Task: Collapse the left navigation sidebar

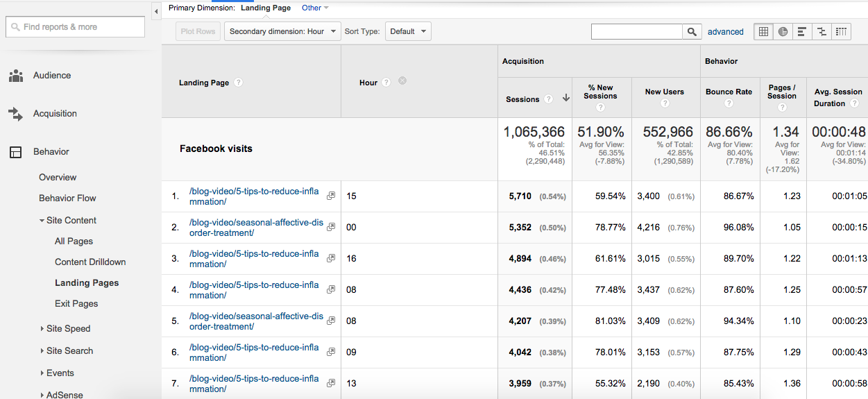Action: pyautogui.click(x=156, y=11)
